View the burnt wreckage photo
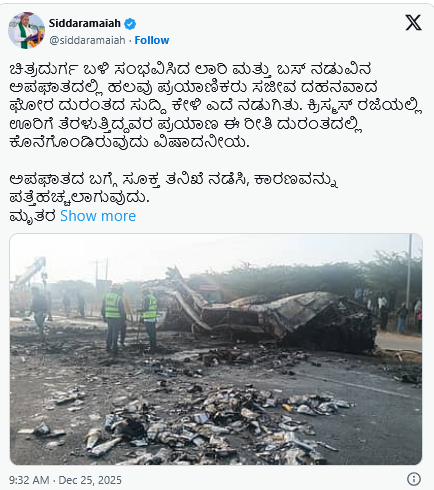The width and height of the screenshot is (434, 490). coord(216,349)
